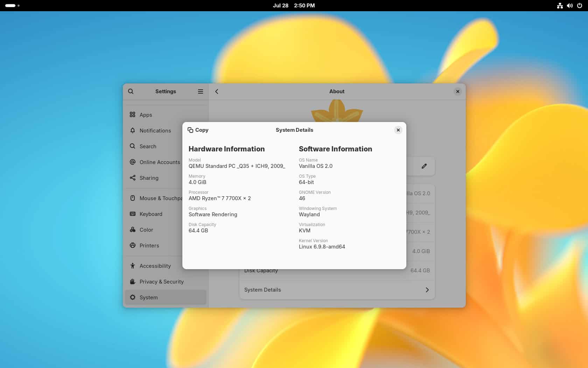Open the volume control in the top bar

570,5
